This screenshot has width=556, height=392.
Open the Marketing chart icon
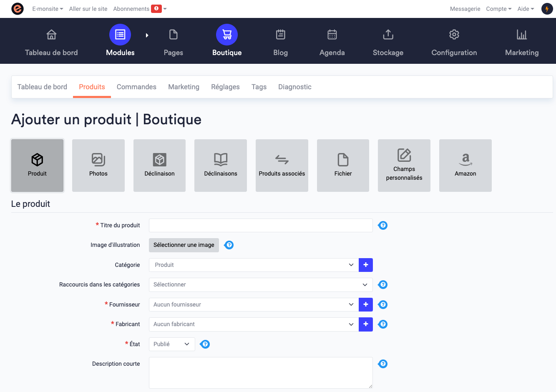click(522, 35)
